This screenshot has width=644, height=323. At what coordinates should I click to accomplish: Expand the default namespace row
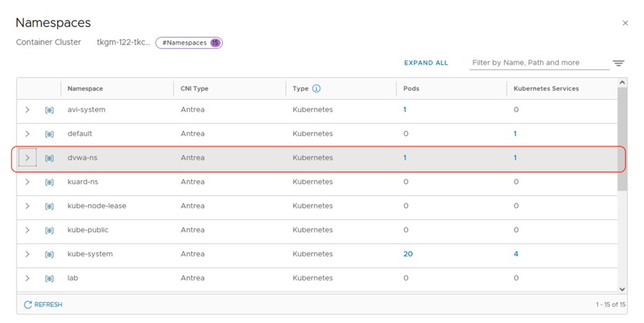28,134
